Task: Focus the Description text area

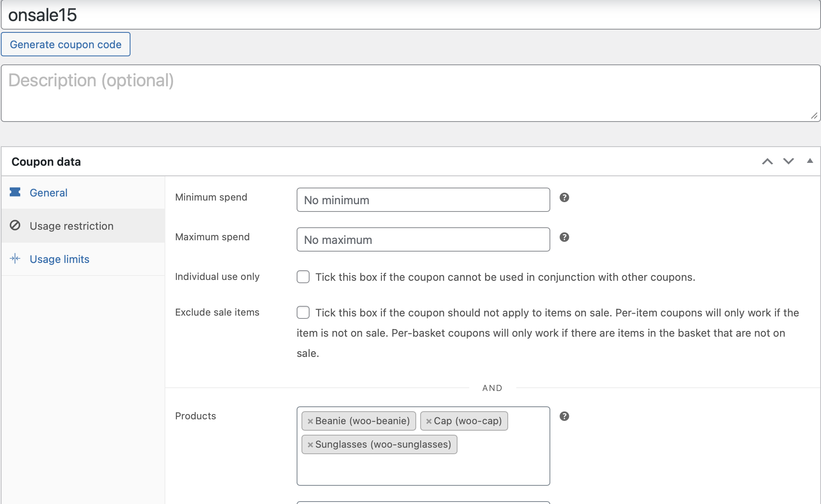Action: tap(410, 93)
